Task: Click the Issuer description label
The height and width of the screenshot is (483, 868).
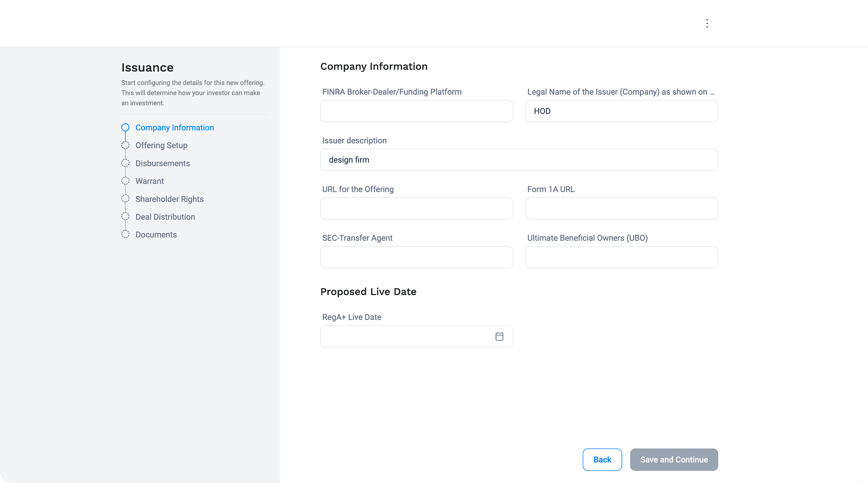Action: pyautogui.click(x=354, y=141)
